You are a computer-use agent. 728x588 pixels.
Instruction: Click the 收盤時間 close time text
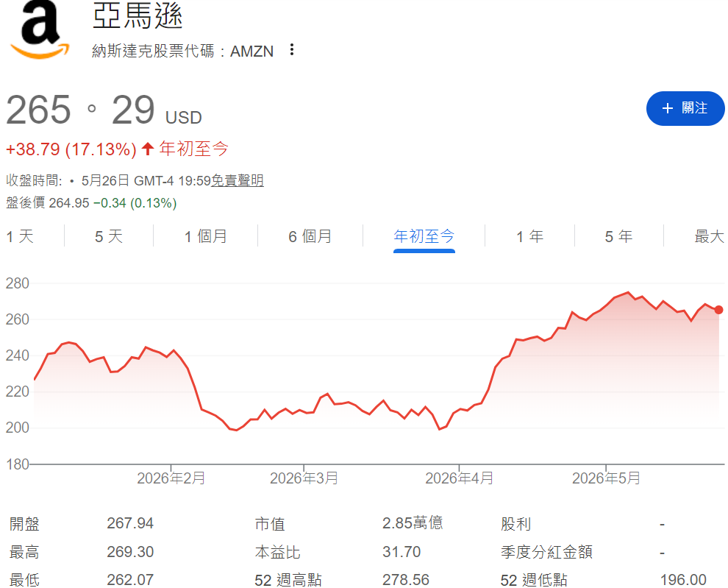pyautogui.click(x=33, y=180)
